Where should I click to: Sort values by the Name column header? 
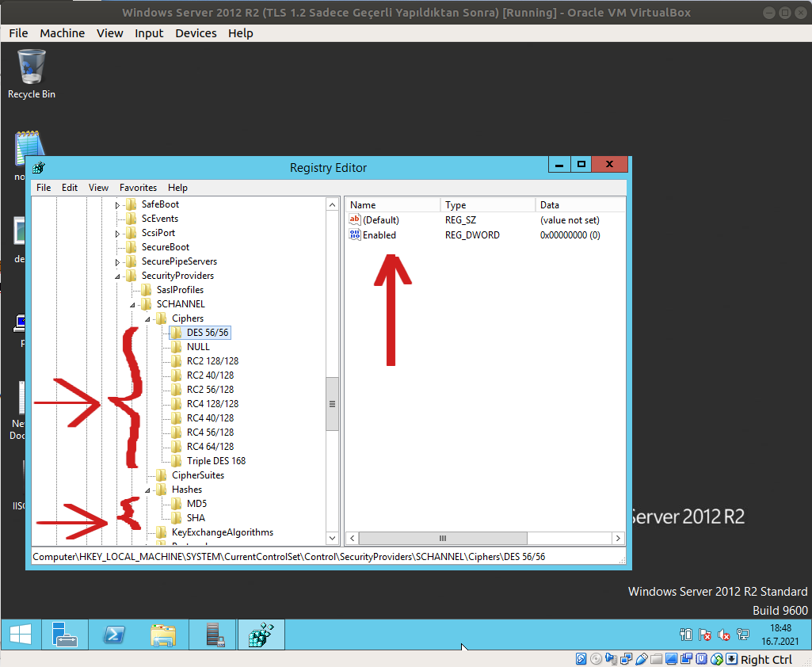393,205
